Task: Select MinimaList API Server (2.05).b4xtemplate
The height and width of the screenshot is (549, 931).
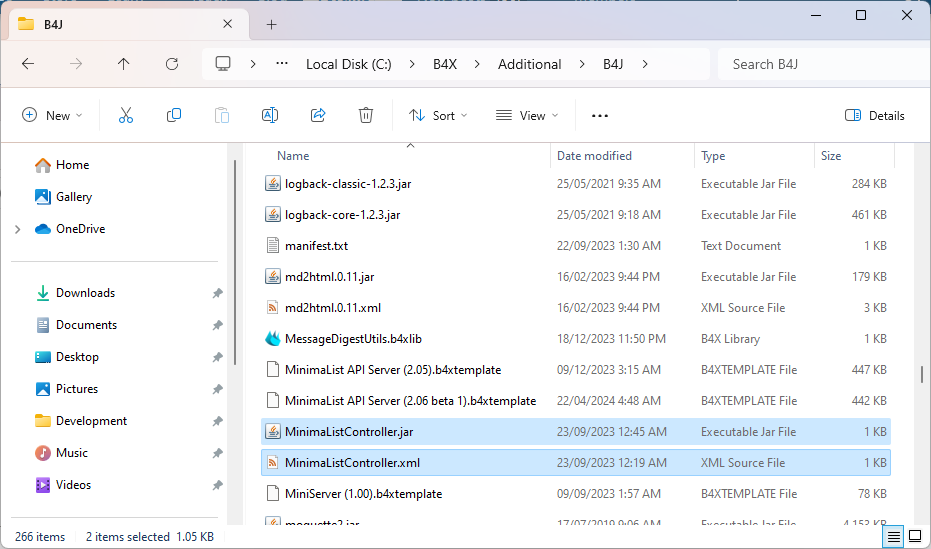Action: click(576, 370)
